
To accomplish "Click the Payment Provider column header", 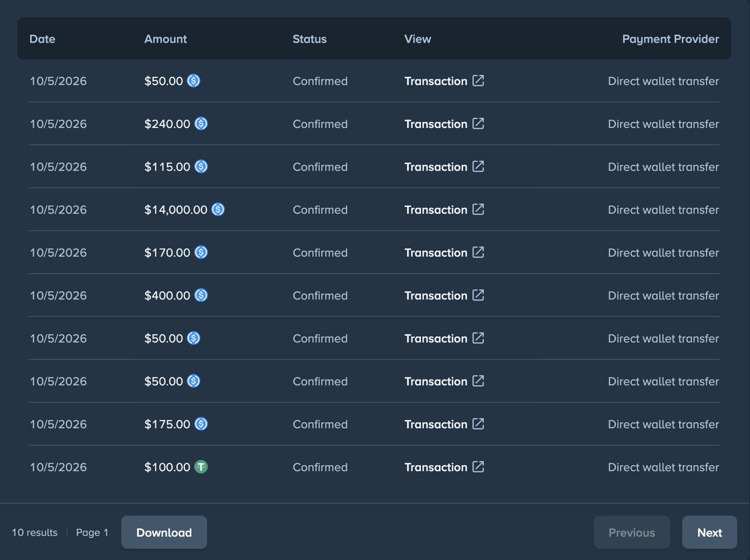I will [x=671, y=39].
